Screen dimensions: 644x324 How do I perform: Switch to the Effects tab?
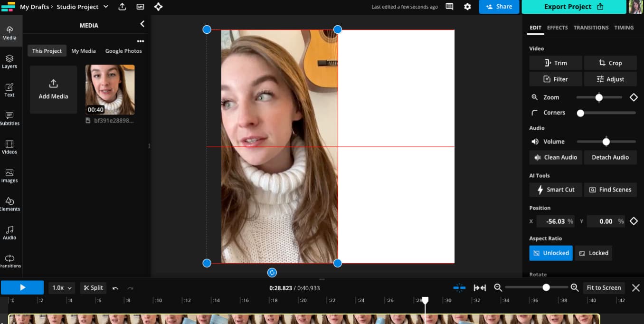tap(557, 28)
